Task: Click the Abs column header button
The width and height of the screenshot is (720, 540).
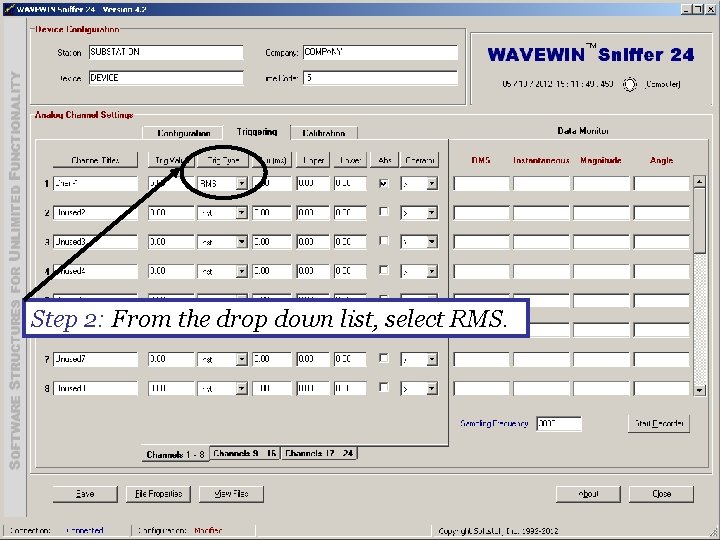Action: pos(384,160)
